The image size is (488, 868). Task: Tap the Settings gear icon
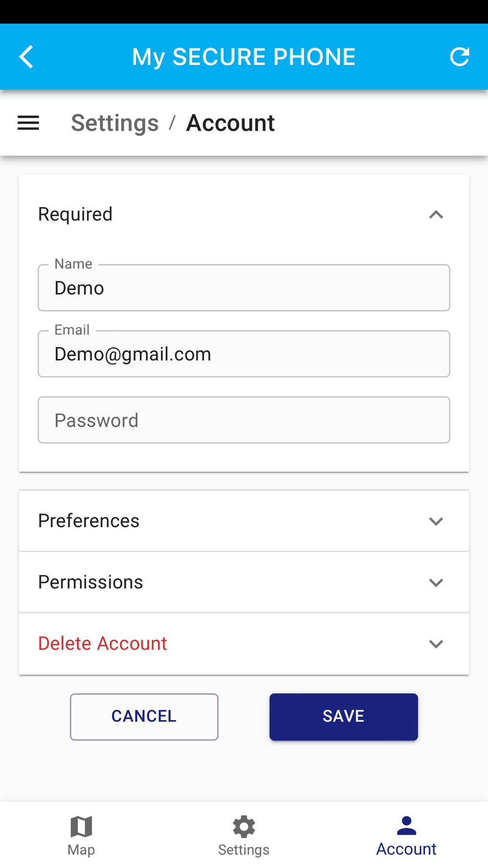point(244,827)
